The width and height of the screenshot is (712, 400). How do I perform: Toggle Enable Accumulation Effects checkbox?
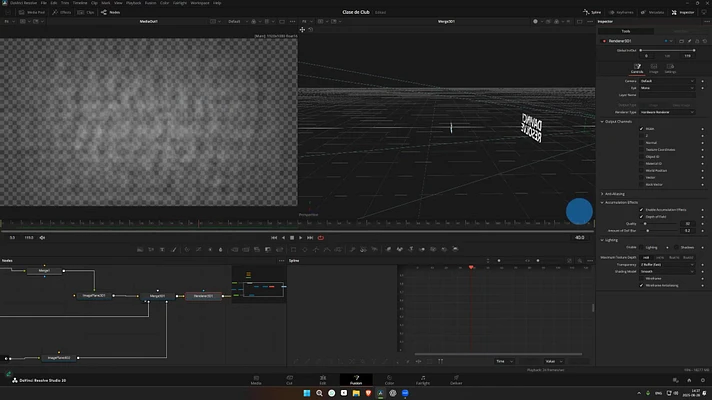[x=641, y=210]
